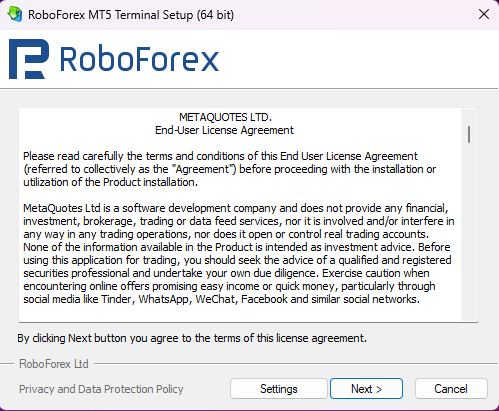Click the paragraph starting 'Please read carefully'
499x411 pixels.
tap(229, 169)
